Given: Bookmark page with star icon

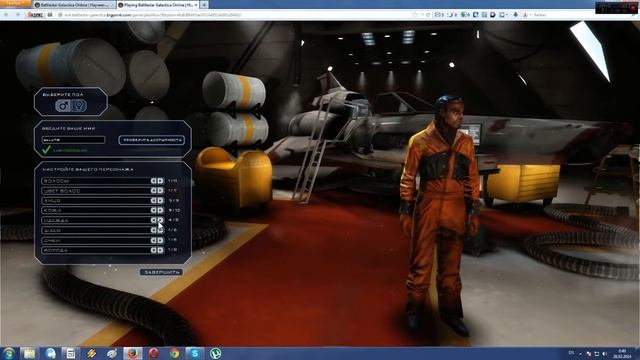Looking at the screenshot, I should [x=415, y=15].
